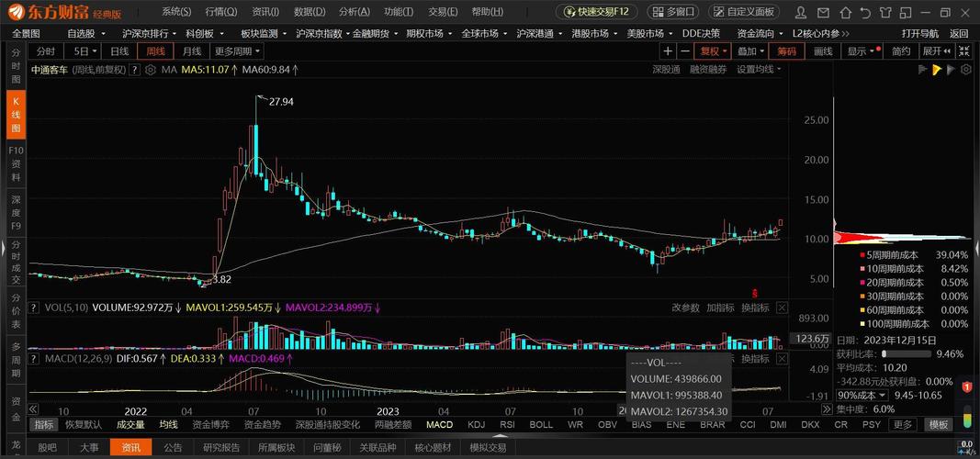Open the skin theme shirt icon
980x459 pixels.
click(886, 12)
